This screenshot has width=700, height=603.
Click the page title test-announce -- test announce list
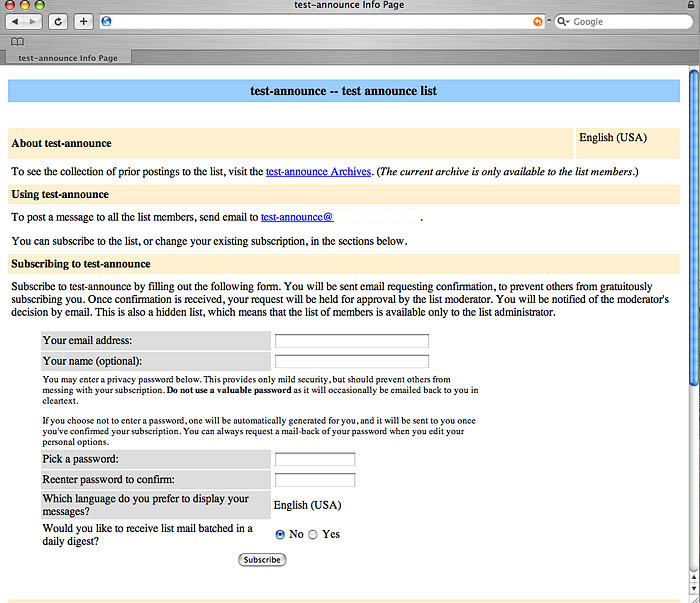click(x=343, y=91)
